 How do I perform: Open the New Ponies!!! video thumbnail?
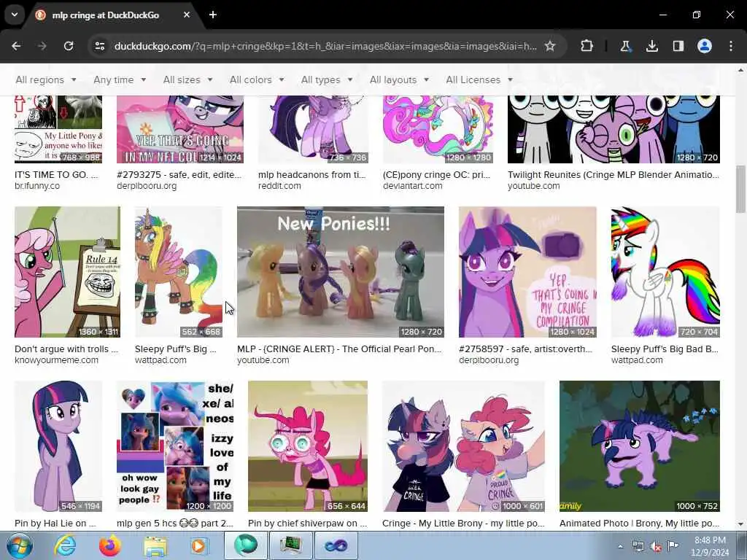pyautogui.click(x=341, y=272)
